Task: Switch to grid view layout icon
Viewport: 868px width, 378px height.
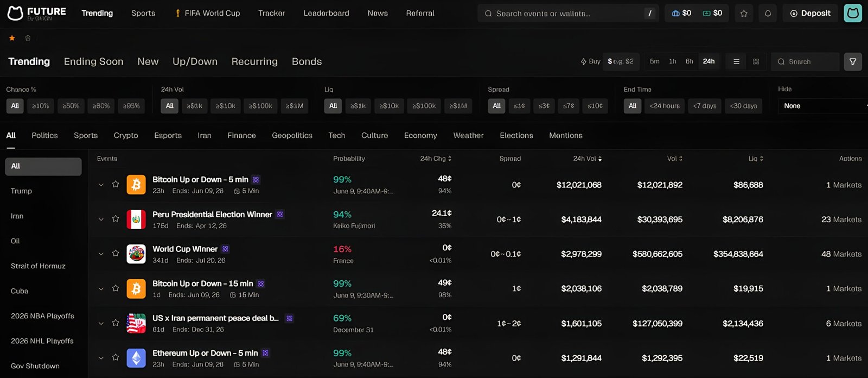Action: [x=756, y=61]
